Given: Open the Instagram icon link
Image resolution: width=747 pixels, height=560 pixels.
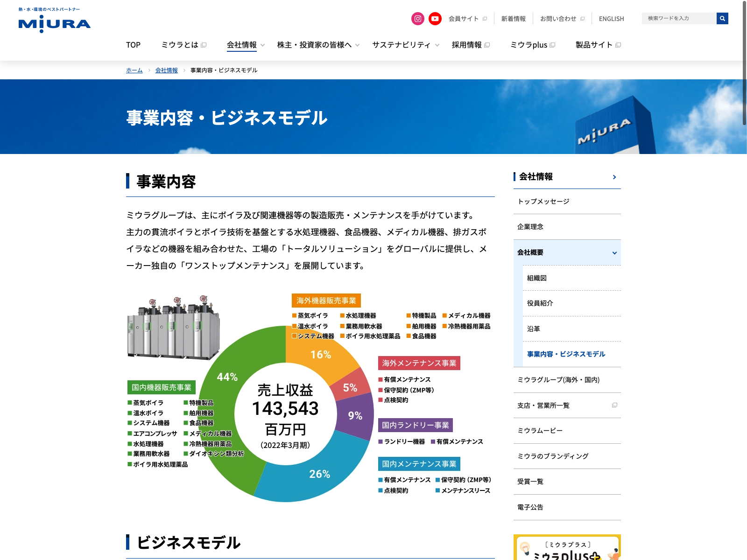Looking at the screenshot, I should pos(418,19).
